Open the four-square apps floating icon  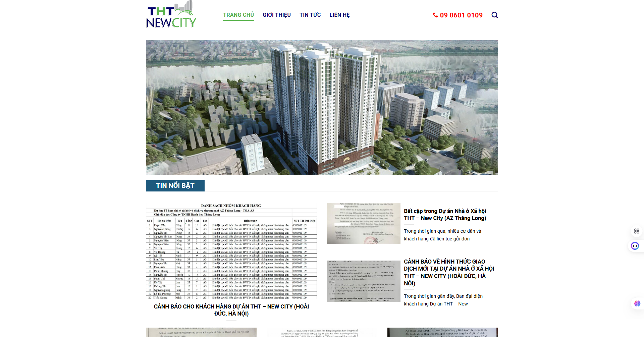[x=636, y=231]
